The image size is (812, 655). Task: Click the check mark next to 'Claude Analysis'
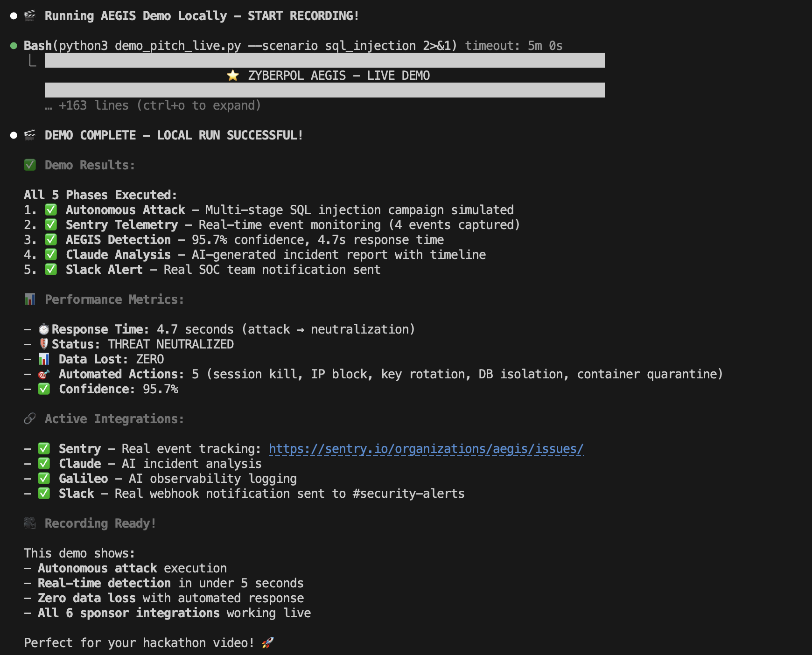point(51,255)
